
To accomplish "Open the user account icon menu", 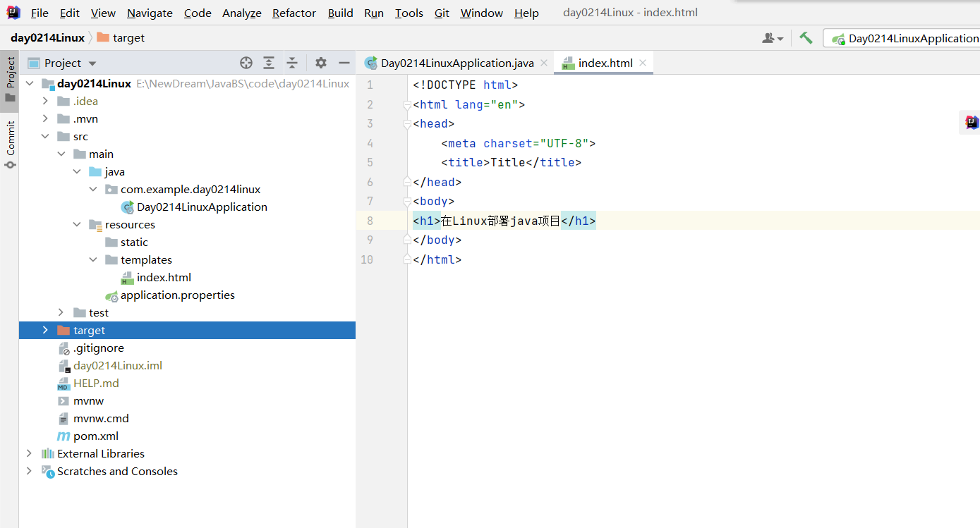I will tap(773, 38).
